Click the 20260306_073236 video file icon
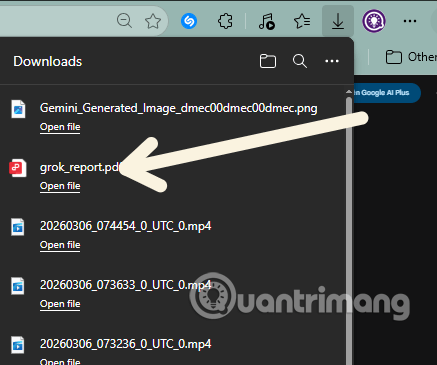Image resolution: width=437 pixels, height=365 pixels. click(18, 345)
